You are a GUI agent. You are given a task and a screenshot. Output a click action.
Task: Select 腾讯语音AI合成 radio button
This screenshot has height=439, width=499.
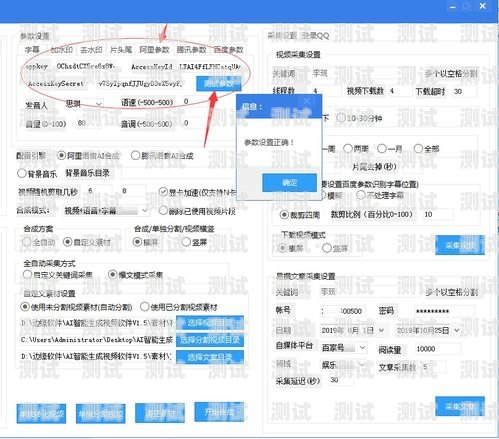(162, 156)
